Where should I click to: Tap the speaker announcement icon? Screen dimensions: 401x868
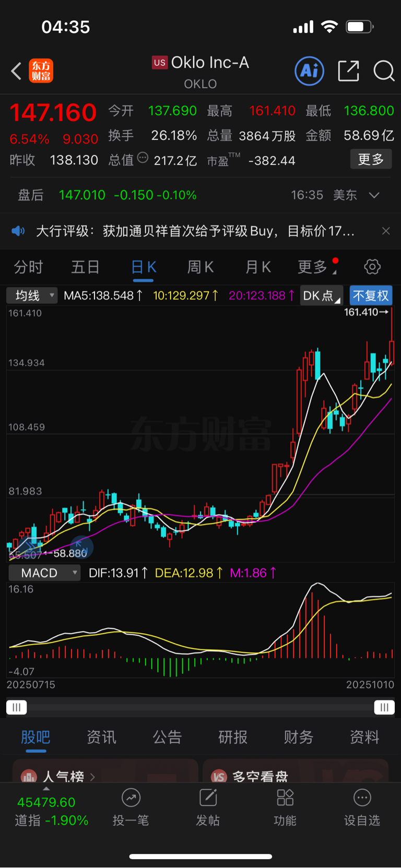(x=18, y=231)
